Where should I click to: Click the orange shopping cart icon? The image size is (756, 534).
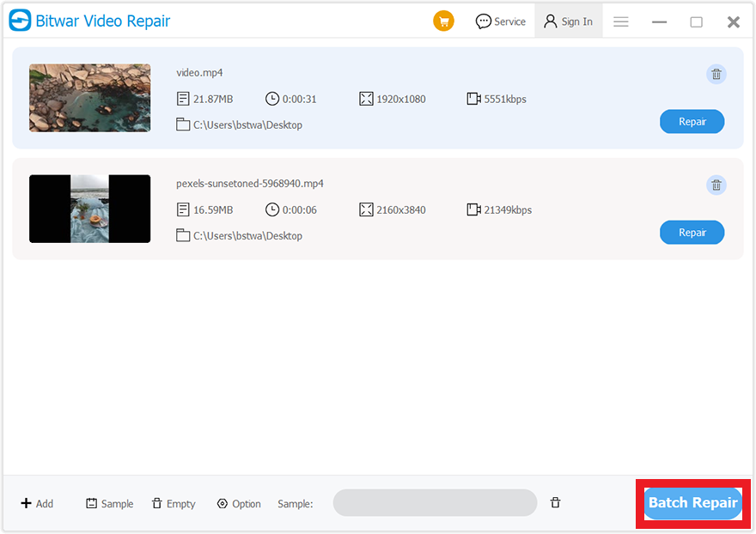(x=443, y=21)
